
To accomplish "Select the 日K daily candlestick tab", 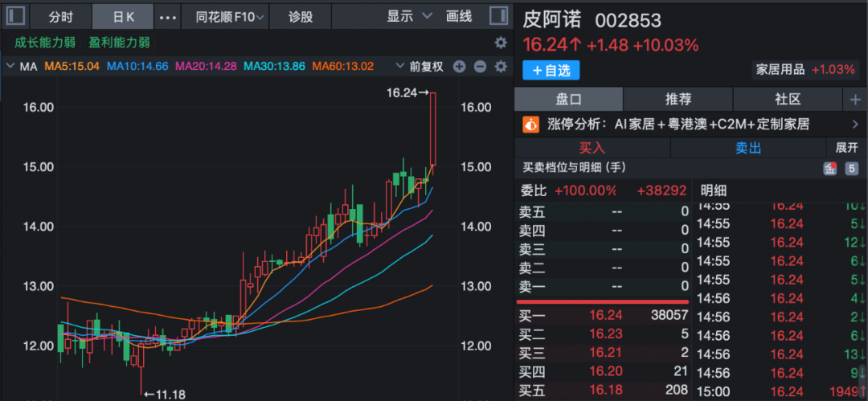I will point(123,16).
